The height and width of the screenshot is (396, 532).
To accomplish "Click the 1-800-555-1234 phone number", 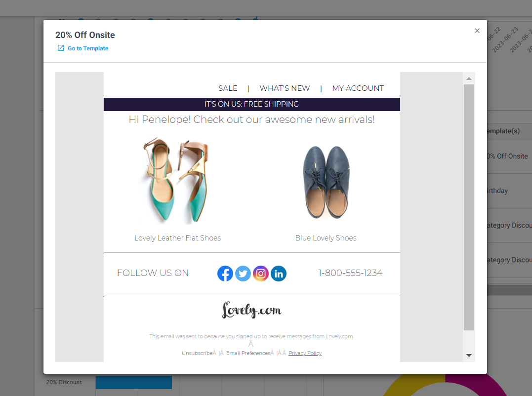I will click(350, 273).
